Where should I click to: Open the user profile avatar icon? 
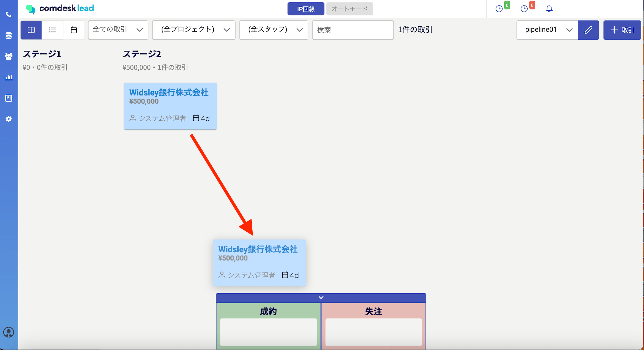click(x=9, y=332)
